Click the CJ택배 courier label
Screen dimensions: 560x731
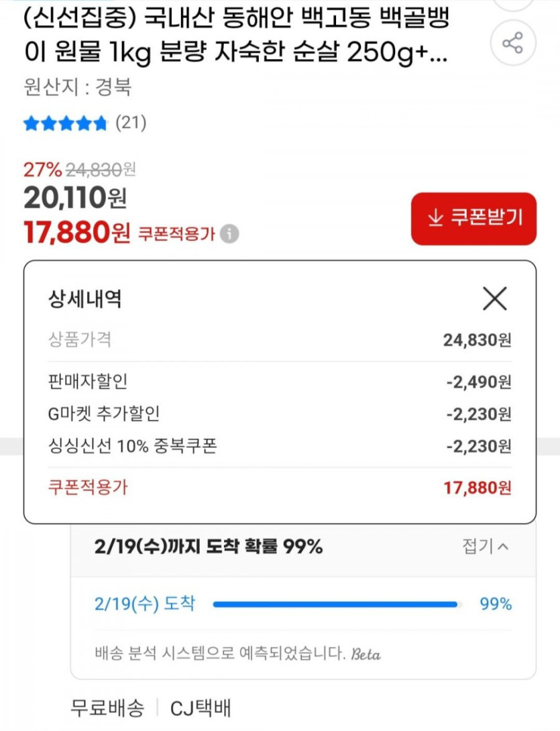click(x=201, y=708)
